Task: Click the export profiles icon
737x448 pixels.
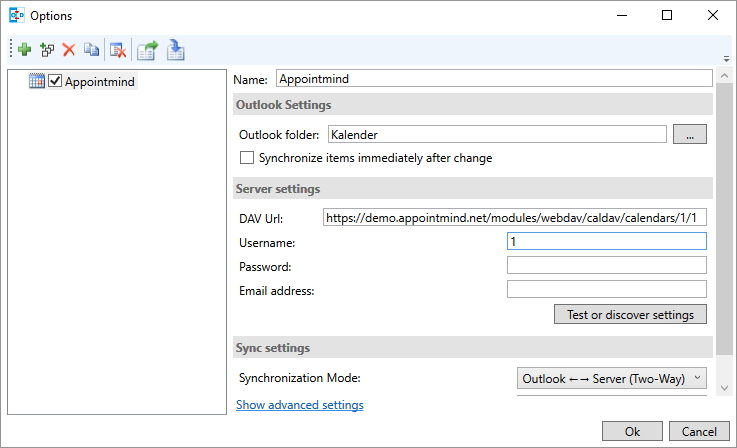Action: (148, 50)
